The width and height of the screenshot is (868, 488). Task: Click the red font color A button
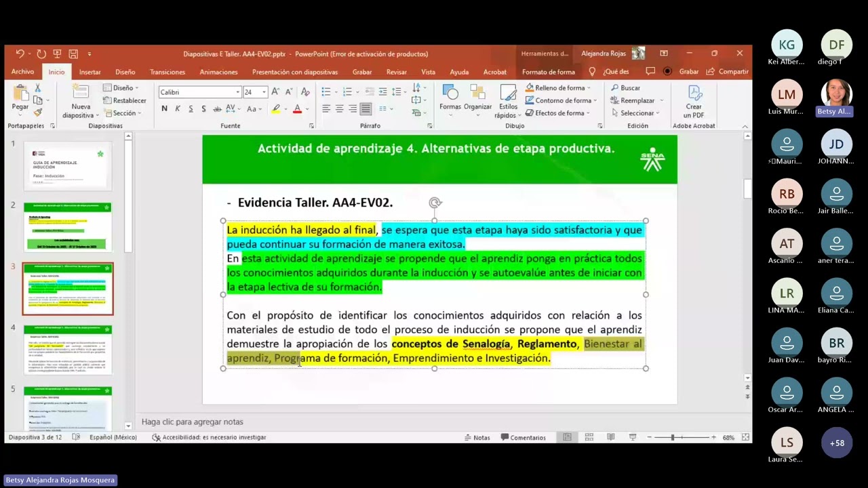297,108
